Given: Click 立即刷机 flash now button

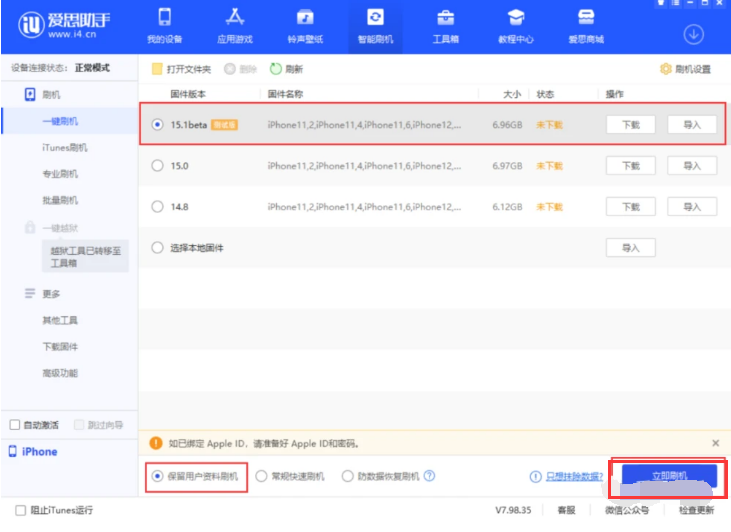Looking at the screenshot, I should [x=669, y=475].
